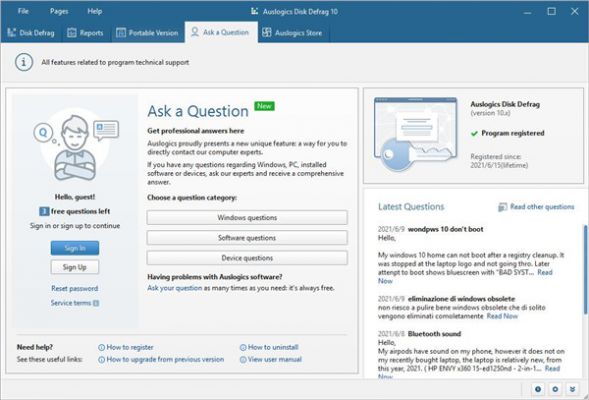The width and height of the screenshot is (589, 400).
Task: Open the Help menu
Action: 95,11
